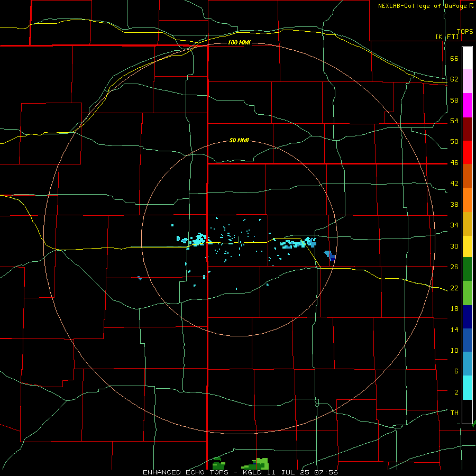Click the "6" scale value
Screen dimensions: 476x476
point(456,371)
